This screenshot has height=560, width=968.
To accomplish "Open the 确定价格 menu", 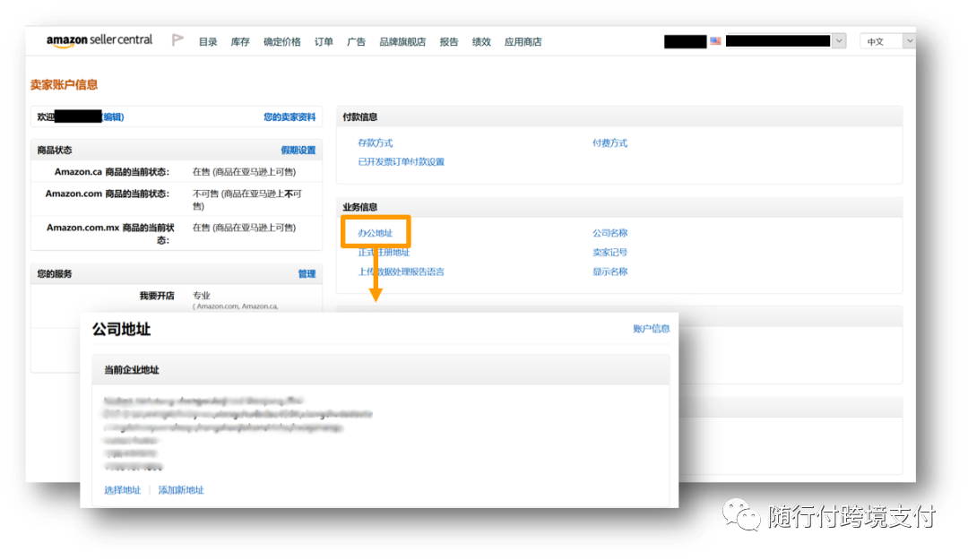I will tap(282, 42).
